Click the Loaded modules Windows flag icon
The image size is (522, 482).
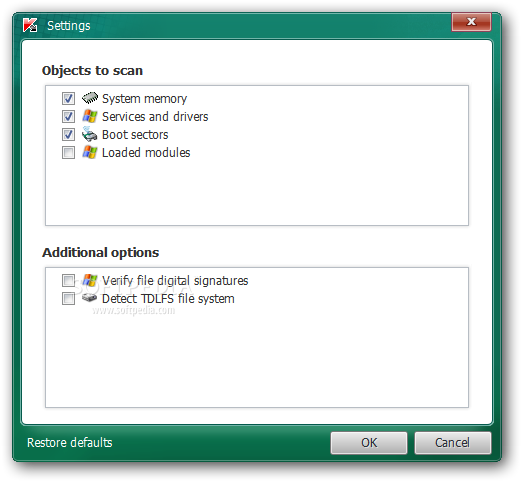[x=90, y=152]
